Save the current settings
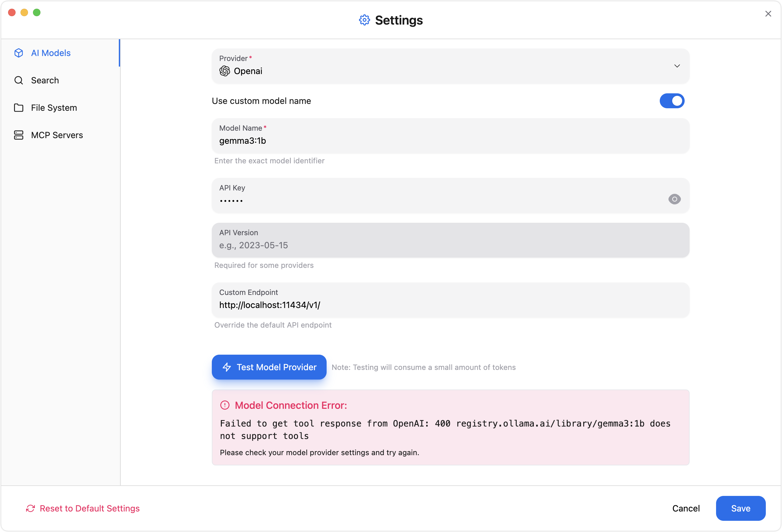 (741, 508)
